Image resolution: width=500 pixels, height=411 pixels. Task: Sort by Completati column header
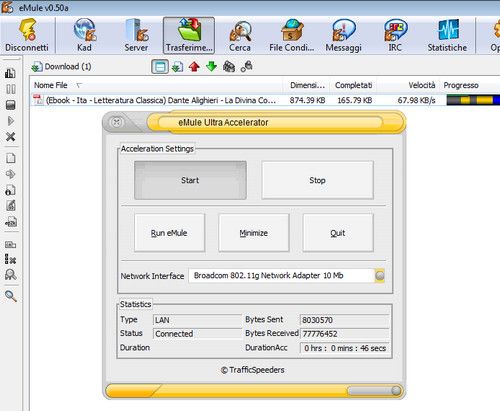354,85
